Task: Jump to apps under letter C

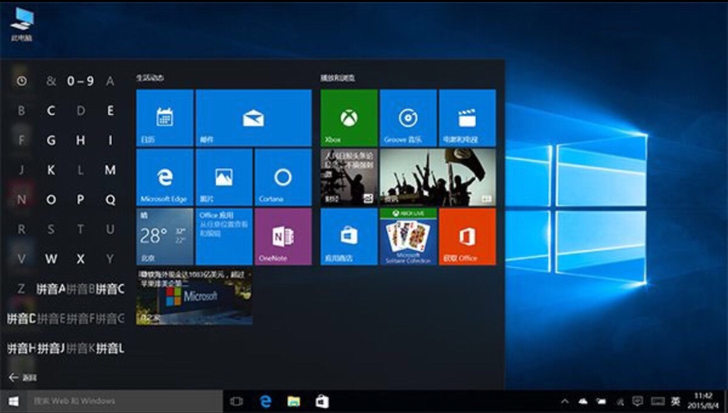Action: (51, 111)
